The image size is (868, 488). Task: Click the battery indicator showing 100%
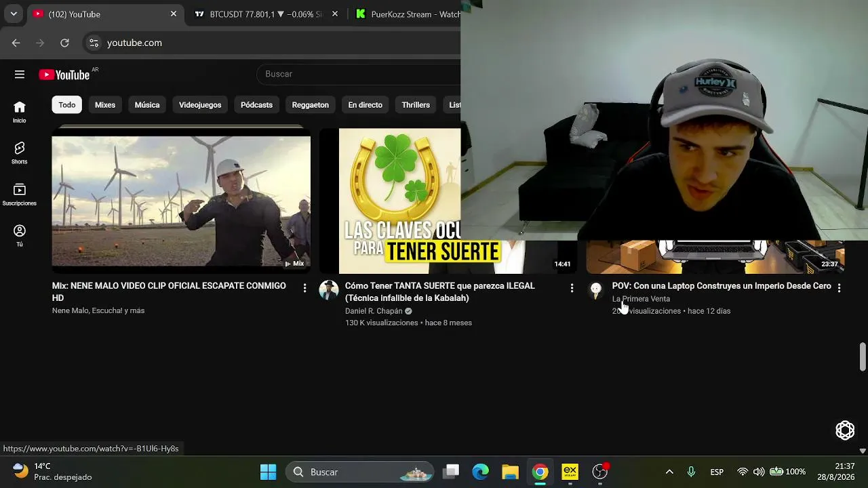pyautogui.click(x=787, y=472)
